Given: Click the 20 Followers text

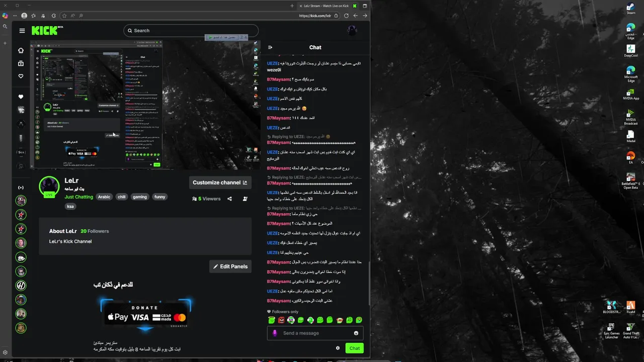Looking at the screenshot, I should click(95, 231).
